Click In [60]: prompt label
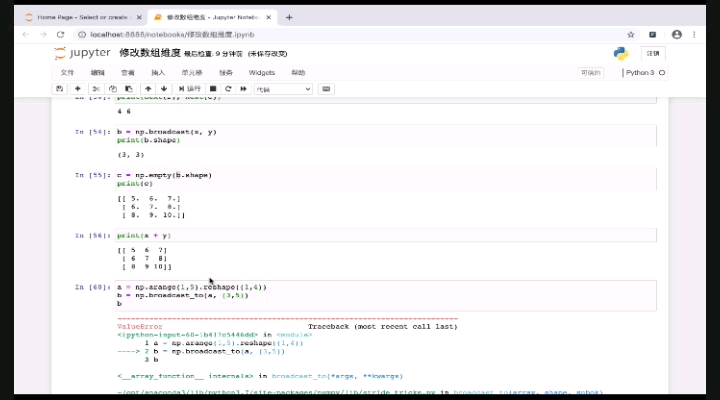 click(x=93, y=287)
